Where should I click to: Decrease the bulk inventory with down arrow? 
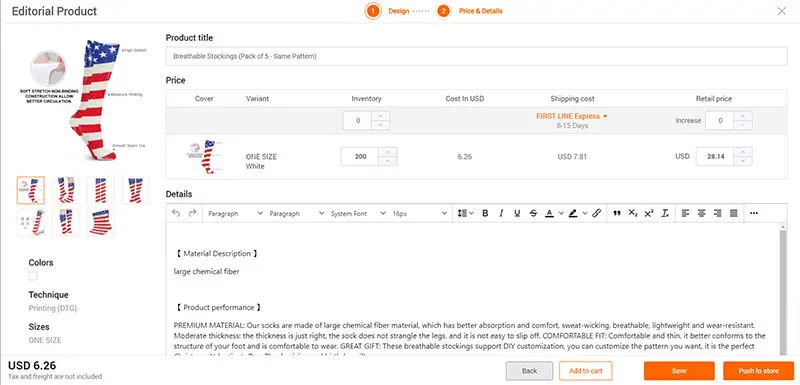tap(381, 125)
